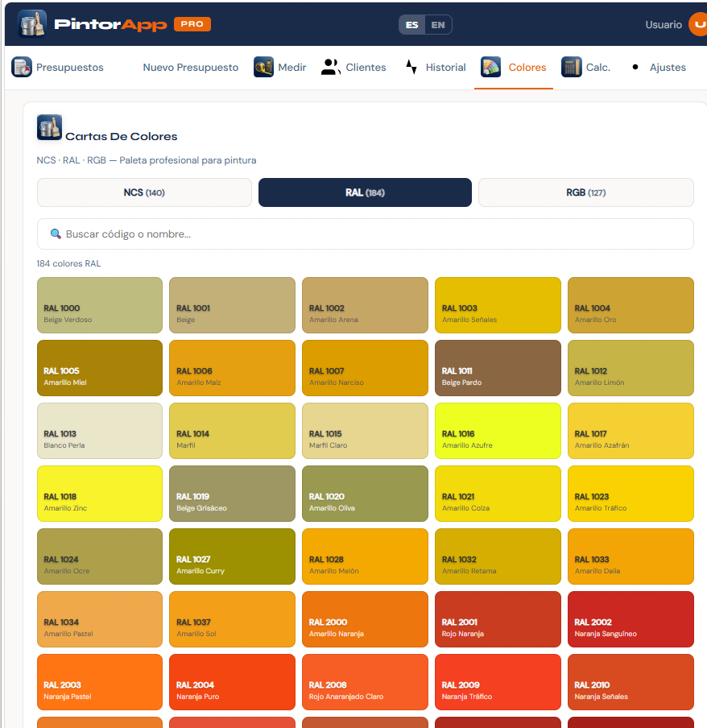The height and width of the screenshot is (728, 707).
Task: Choose RAL 1013 Blanco Perla swatch
Action: [100, 431]
